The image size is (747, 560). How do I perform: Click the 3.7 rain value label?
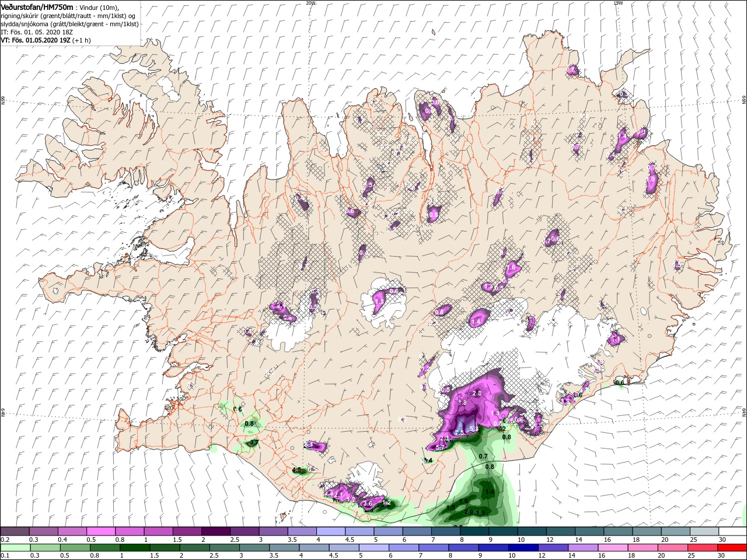(x=254, y=443)
